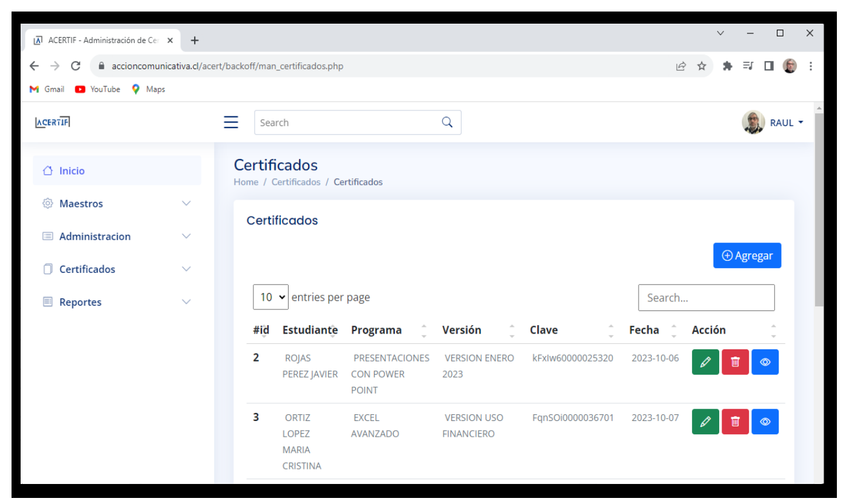
Task: Open the eye view icon for certificate id 3
Action: tap(765, 422)
